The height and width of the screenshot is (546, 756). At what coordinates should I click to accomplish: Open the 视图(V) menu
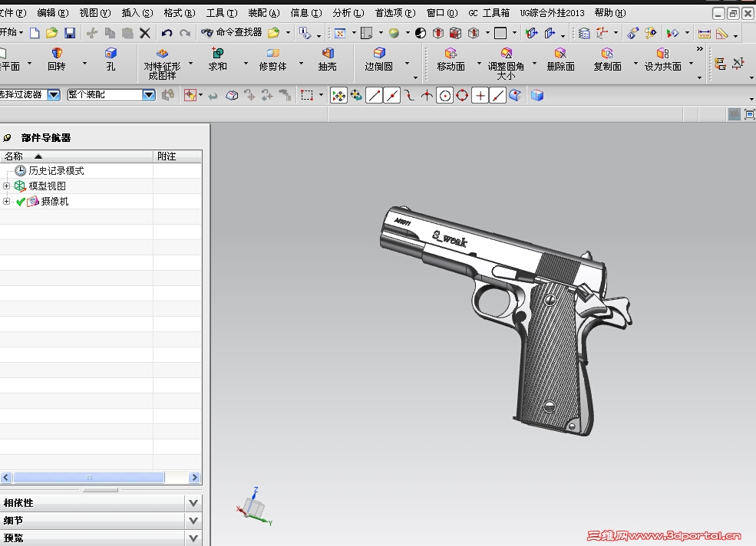click(95, 13)
